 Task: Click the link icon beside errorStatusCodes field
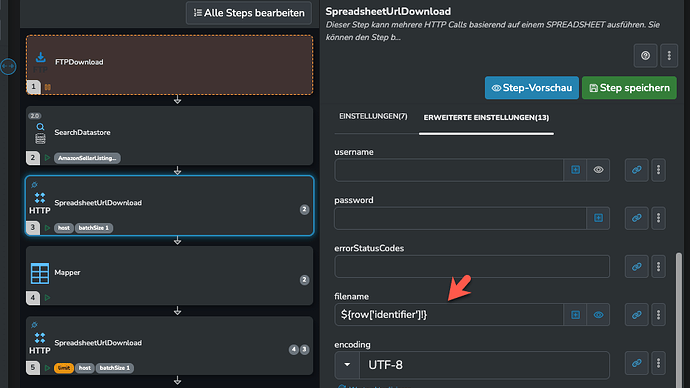coord(636,267)
